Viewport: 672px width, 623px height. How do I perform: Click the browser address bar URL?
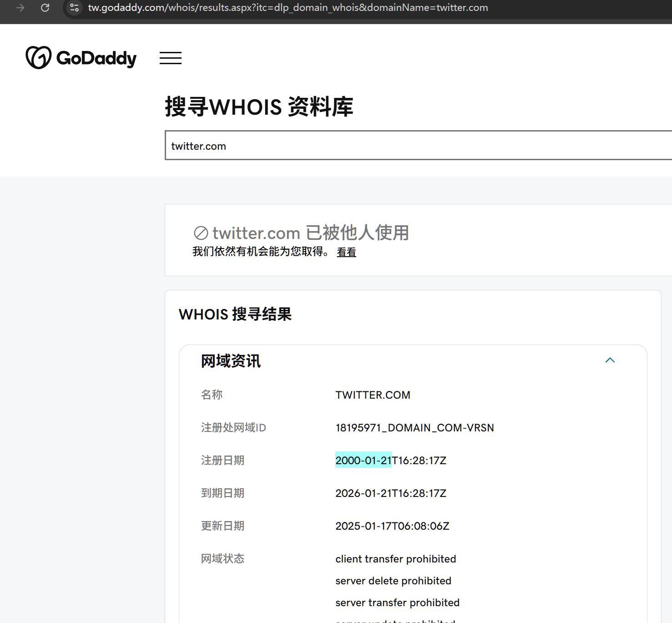point(288,8)
